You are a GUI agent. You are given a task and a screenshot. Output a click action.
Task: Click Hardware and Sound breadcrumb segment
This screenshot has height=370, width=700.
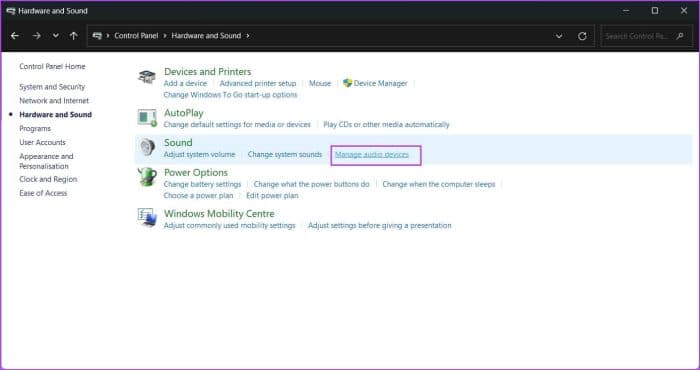[206, 36]
